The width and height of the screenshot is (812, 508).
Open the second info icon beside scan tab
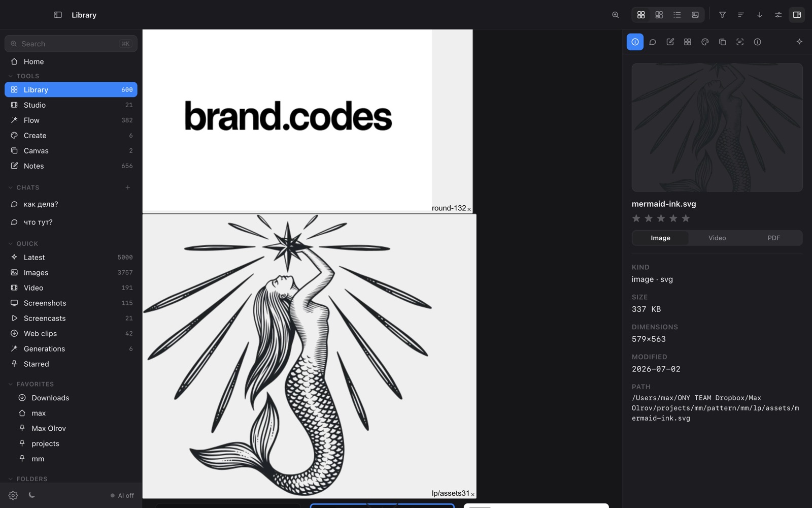click(757, 42)
